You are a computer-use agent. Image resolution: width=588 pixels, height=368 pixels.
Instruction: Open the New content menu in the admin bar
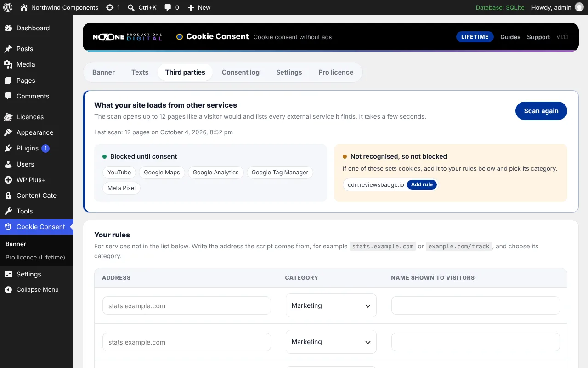pyautogui.click(x=199, y=7)
